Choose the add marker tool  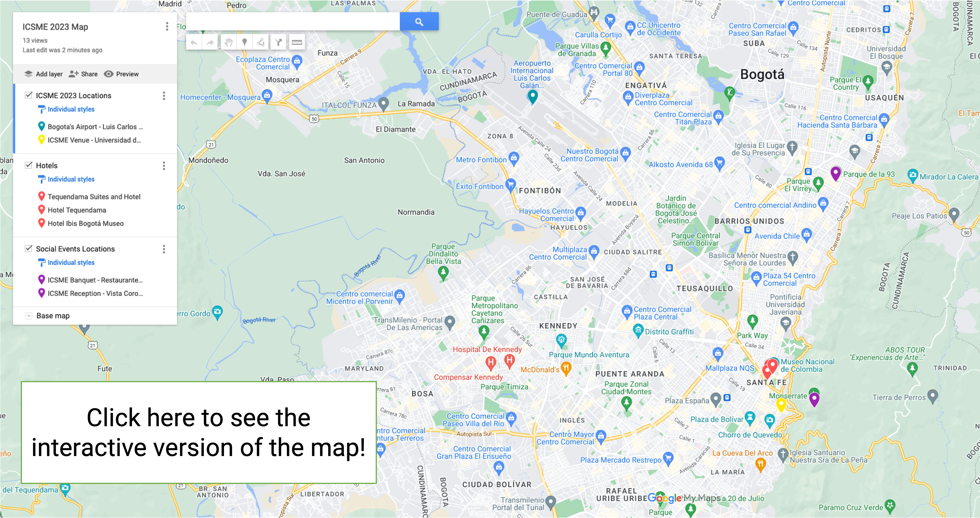point(245,43)
